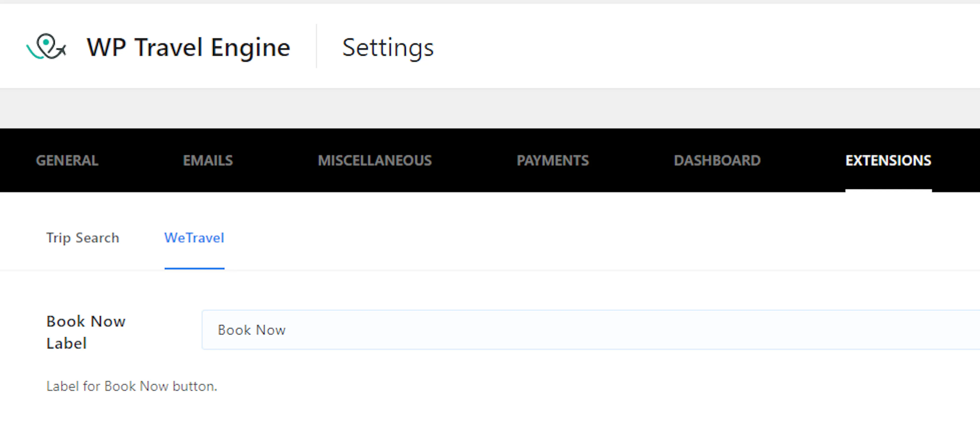Switch to the Trip Search sub-tab
This screenshot has width=980, height=442.
tap(82, 238)
